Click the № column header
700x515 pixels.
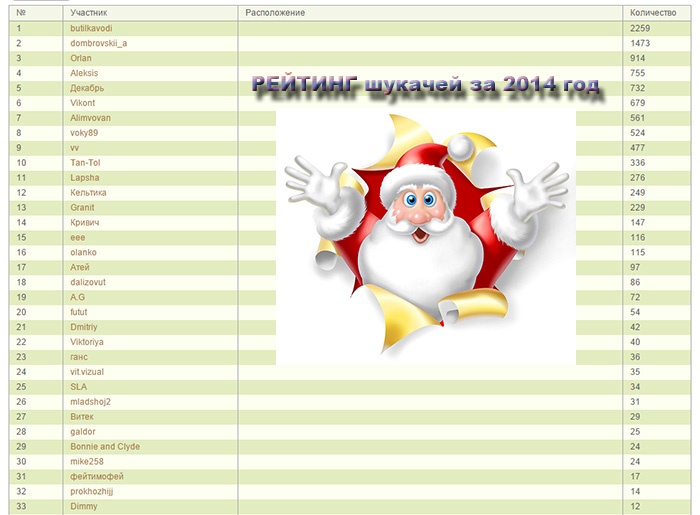click(x=21, y=13)
